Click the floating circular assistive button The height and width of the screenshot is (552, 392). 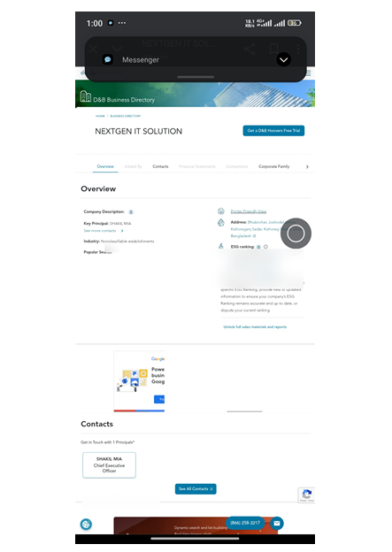tap(296, 234)
